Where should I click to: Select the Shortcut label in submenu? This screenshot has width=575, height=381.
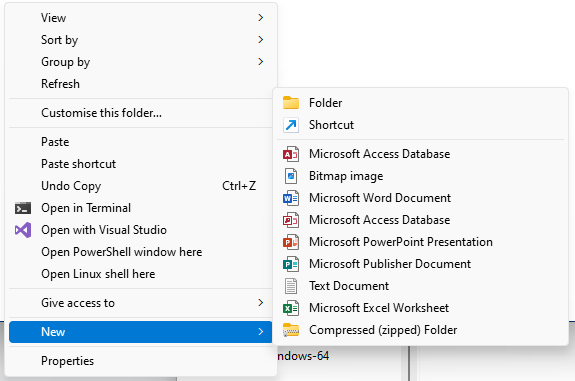pyautogui.click(x=331, y=125)
